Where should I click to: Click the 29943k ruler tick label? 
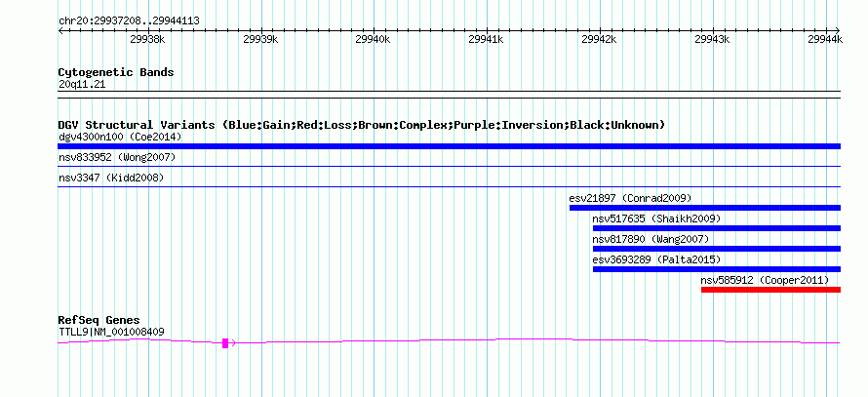713,39
